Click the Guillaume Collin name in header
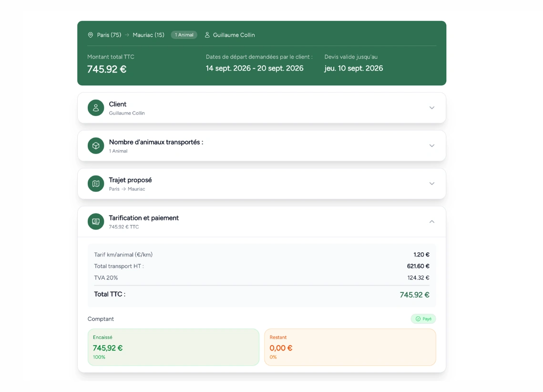The width and height of the screenshot is (543, 392). click(x=234, y=35)
